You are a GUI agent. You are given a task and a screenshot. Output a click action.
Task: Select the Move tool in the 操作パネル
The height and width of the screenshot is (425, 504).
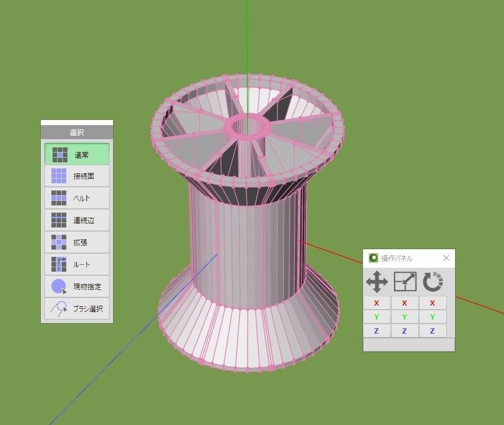(x=376, y=282)
